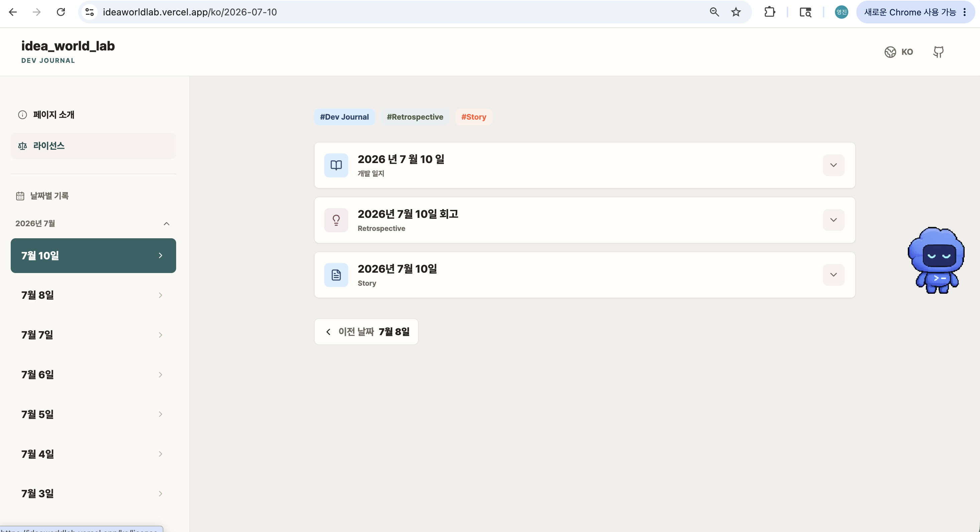Select the 7월 10일 sidebar entry
Image resolution: width=980 pixels, height=532 pixels.
click(x=93, y=256)
